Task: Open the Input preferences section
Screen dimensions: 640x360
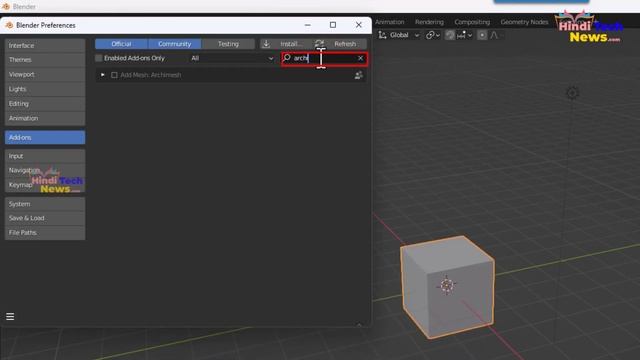Action: 45,156
